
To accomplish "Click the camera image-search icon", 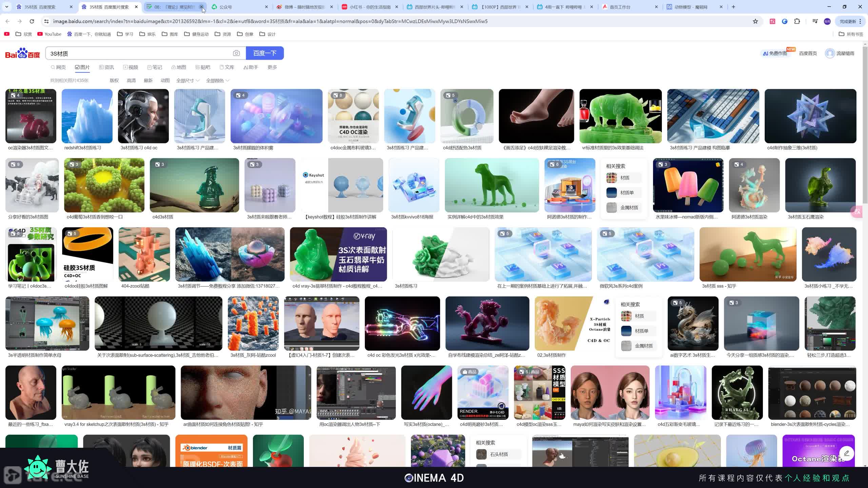I will point(236,53).
